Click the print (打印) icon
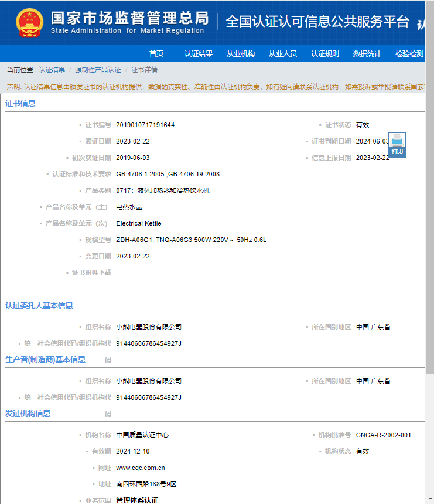Screen dimensions: 434x504 click(397, 145)
